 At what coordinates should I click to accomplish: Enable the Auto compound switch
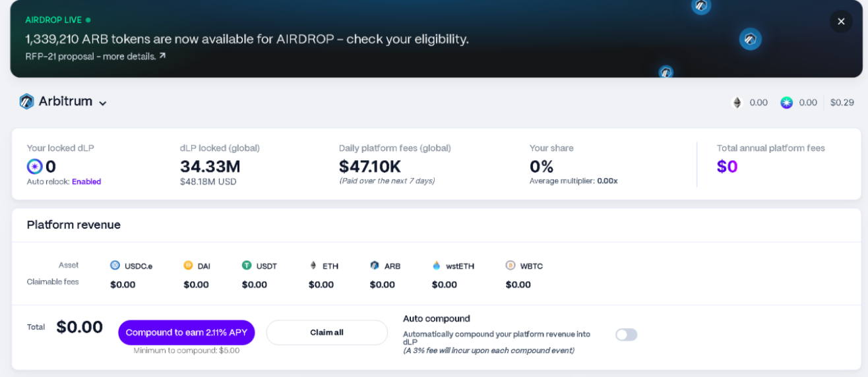click(626, 335)
